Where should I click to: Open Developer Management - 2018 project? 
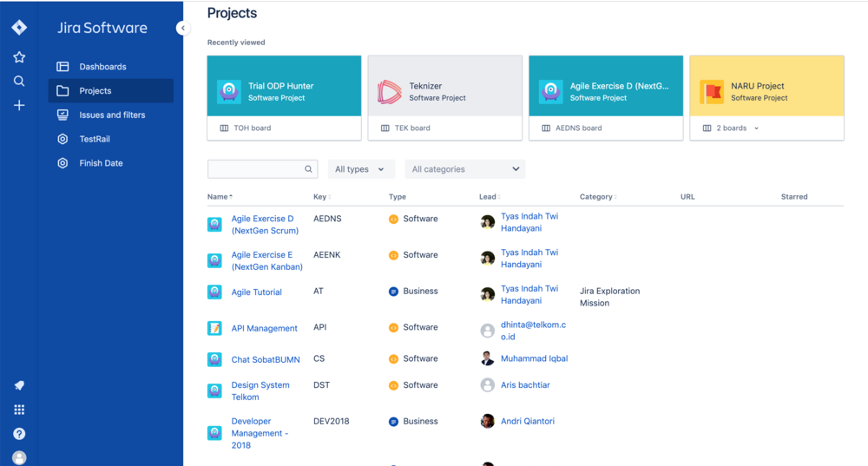260,433
